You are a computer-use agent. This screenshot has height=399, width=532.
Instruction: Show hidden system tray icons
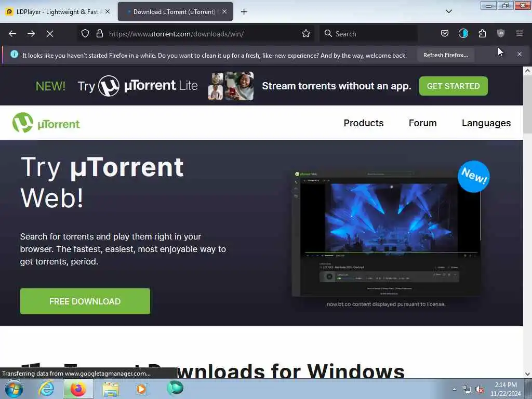[454, 390]
